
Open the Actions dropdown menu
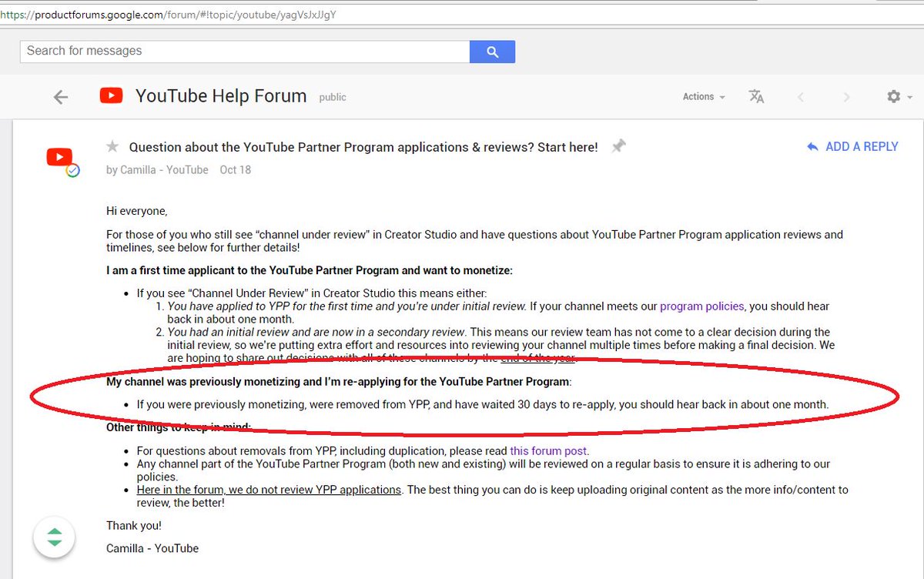tap(704, 97)
